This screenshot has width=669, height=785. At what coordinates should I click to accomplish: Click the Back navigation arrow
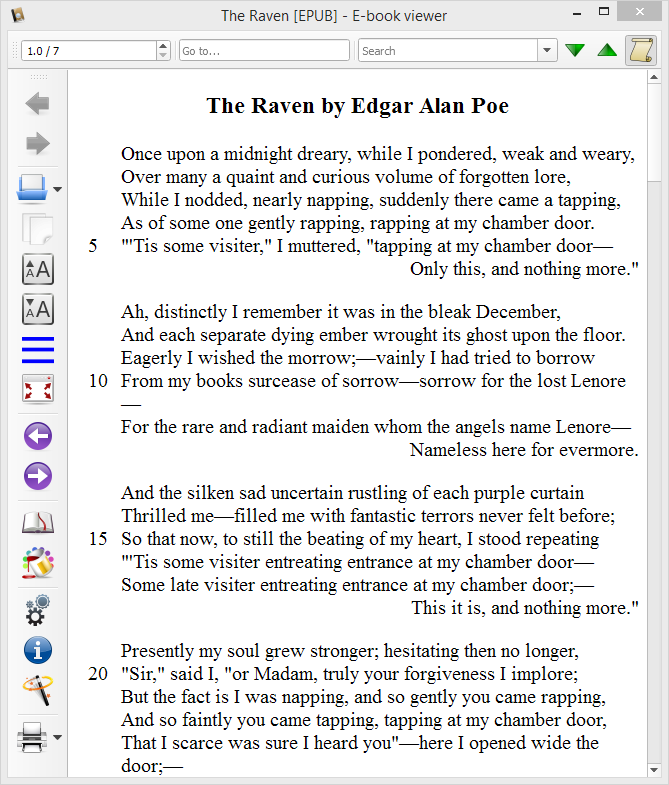tap(38, 104)
